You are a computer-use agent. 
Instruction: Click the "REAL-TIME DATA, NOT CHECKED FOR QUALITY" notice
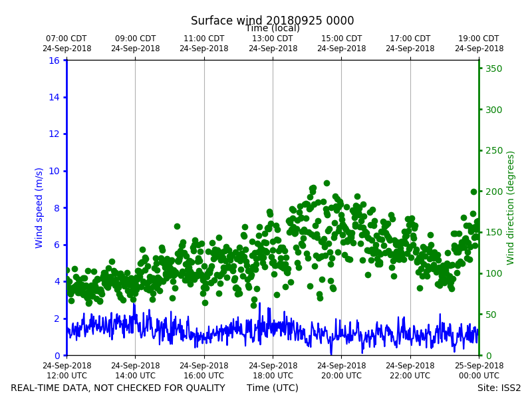point(118,388)
